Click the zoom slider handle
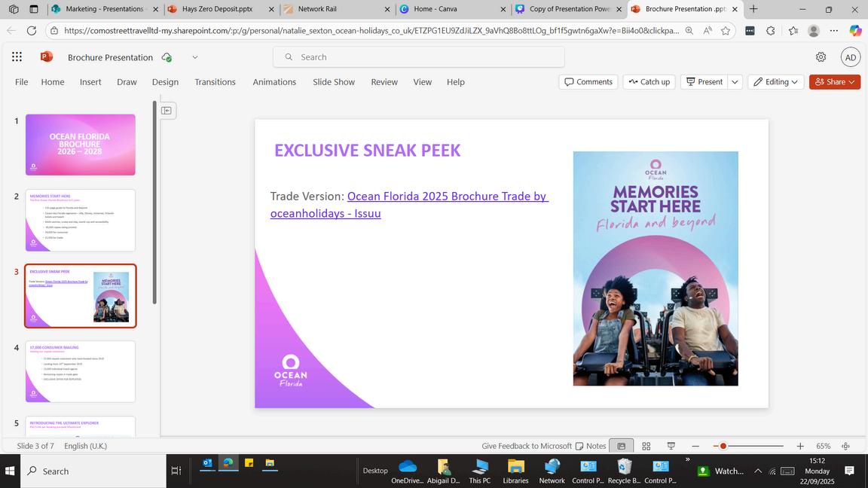This screenshot has height=488, width=868. [x=723, y=446]
